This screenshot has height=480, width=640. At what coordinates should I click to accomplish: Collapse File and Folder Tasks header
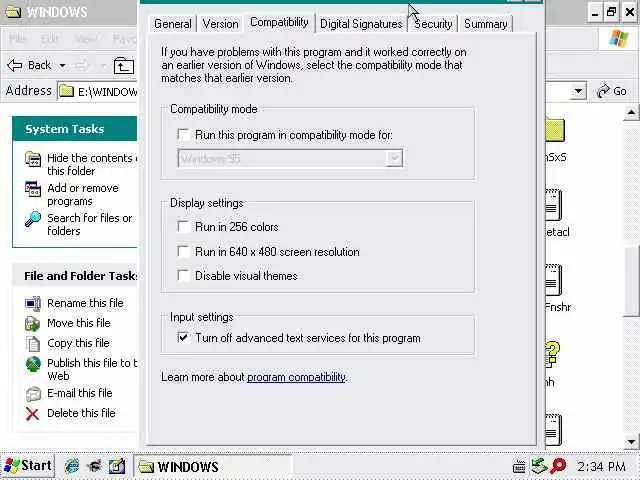[75, 276]
